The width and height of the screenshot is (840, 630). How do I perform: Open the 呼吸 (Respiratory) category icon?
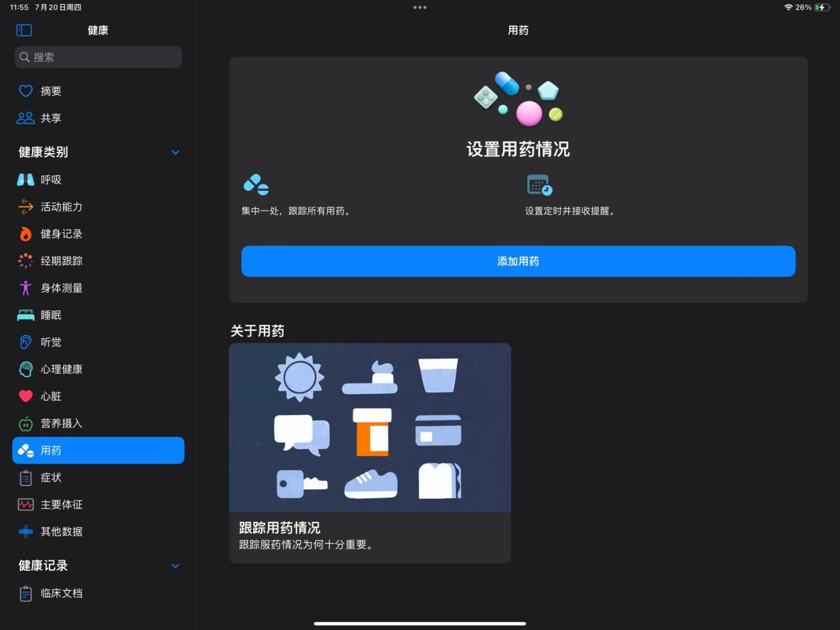point(25,179)
